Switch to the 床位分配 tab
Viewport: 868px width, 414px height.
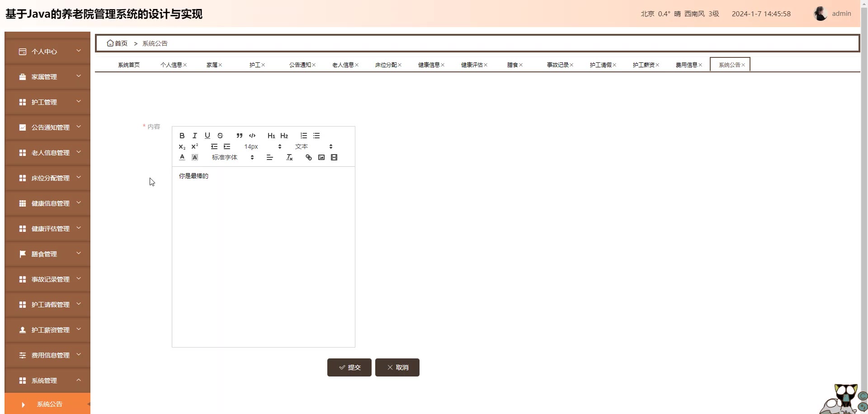pos(386,65)
